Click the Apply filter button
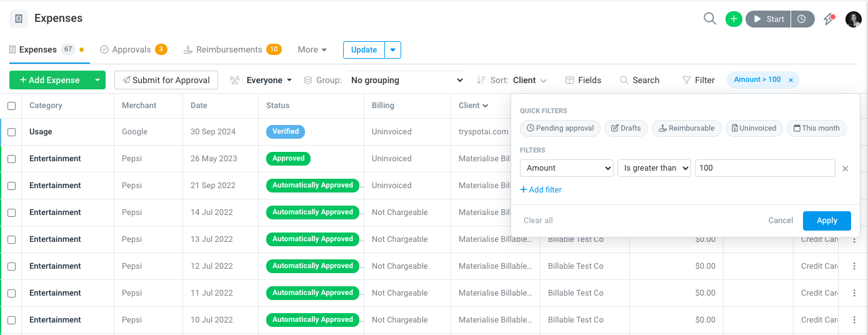This screenshot has width=868, height=335. pos(827,221)
